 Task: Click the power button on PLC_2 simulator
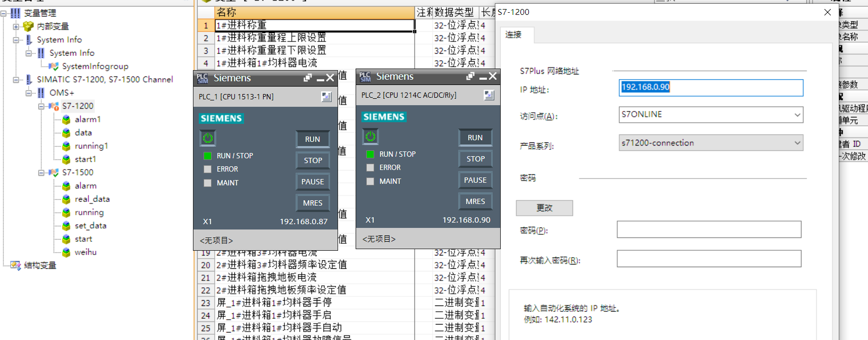coord(370,137)
